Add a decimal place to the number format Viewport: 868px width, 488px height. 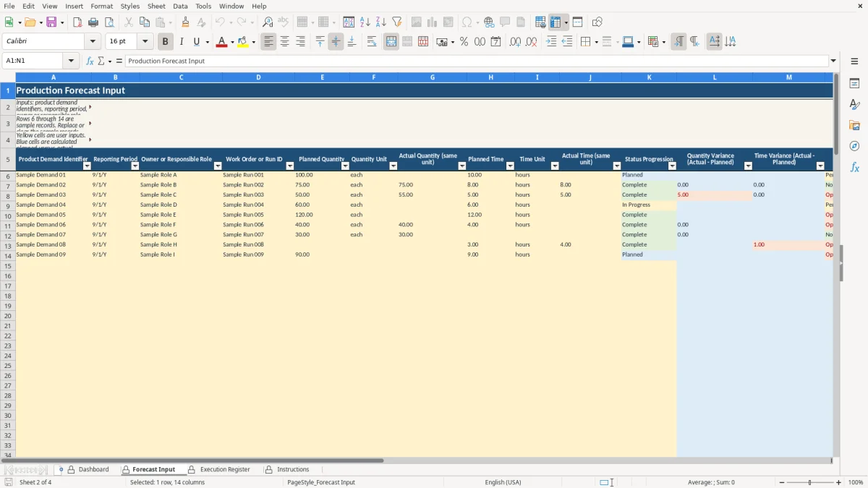(515, 42)
